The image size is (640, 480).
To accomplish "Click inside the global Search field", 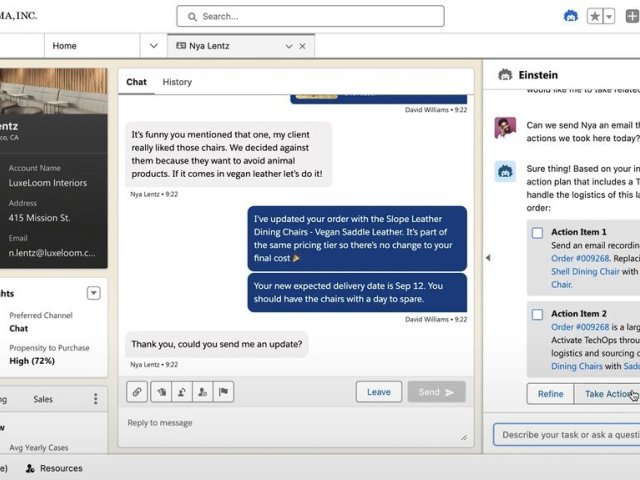I will coord(310,16).
